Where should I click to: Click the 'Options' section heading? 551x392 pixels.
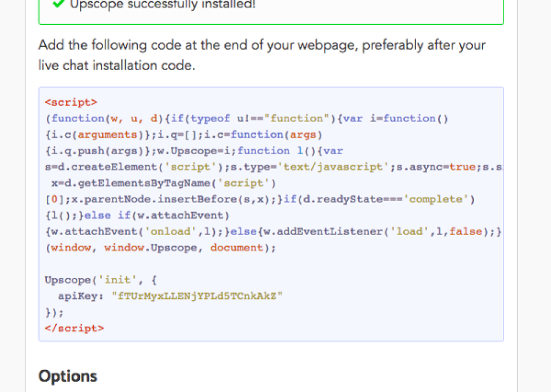click(x=67, y=376)
